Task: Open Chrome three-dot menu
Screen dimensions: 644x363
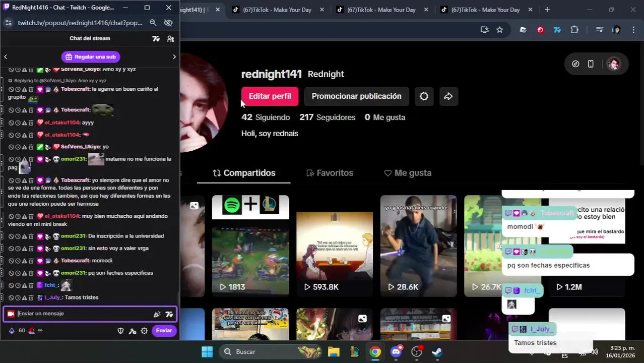Action: click(634, 30)
